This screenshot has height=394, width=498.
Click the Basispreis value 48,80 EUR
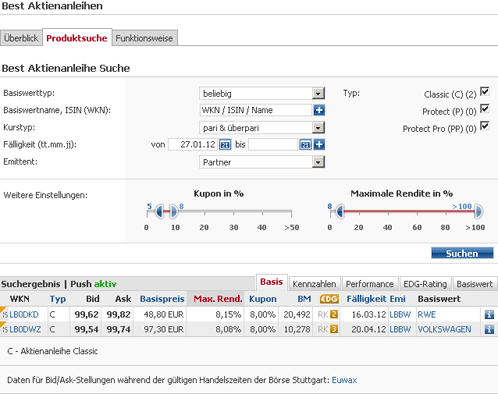click(164, 314)
